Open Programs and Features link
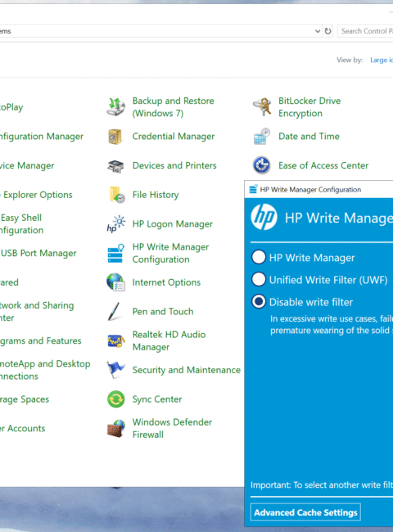This screenshot has height=532, width=393. point(41,340)
